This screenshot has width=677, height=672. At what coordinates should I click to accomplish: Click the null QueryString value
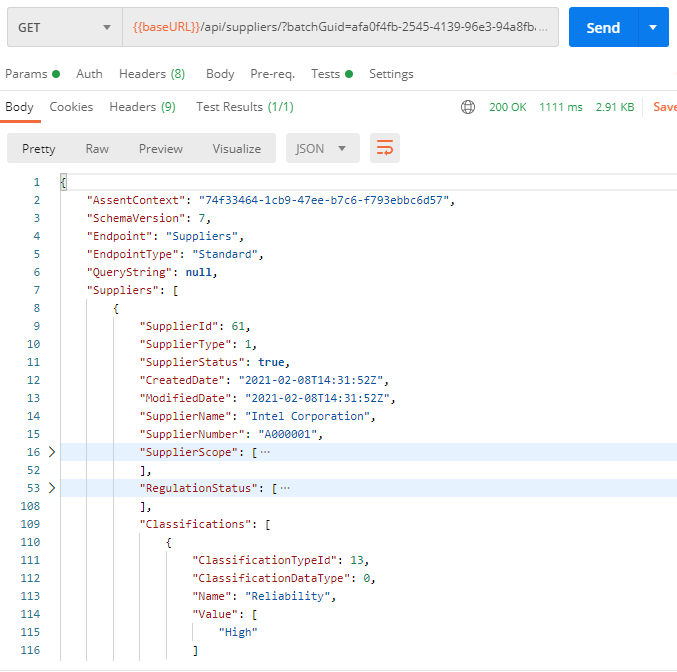(199, 272)
